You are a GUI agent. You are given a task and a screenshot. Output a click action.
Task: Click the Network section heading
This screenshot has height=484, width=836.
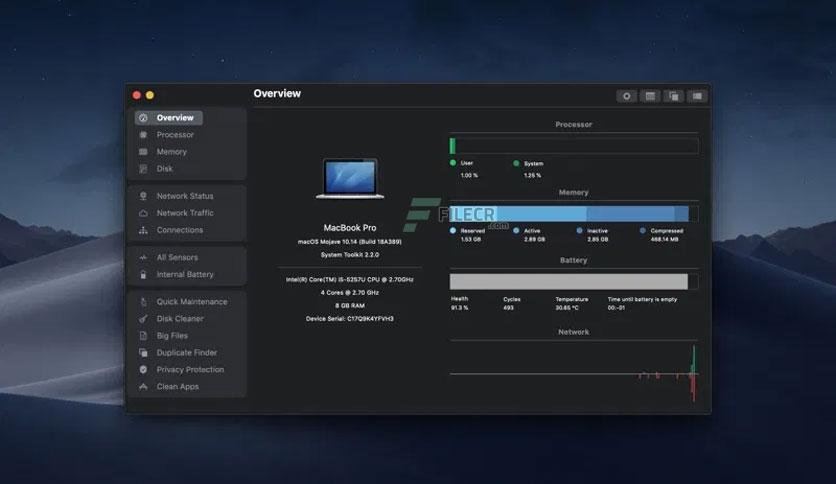tap(574, 332)
